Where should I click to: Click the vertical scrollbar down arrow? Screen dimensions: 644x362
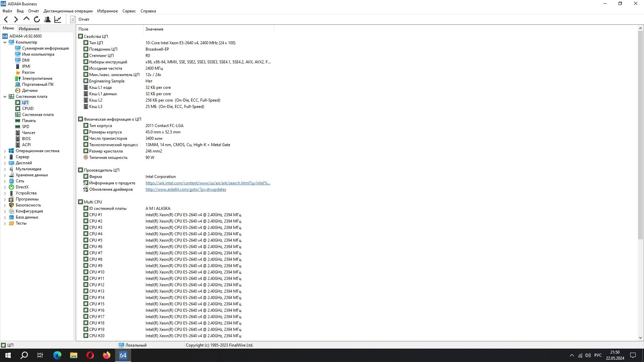pos(640,338)
